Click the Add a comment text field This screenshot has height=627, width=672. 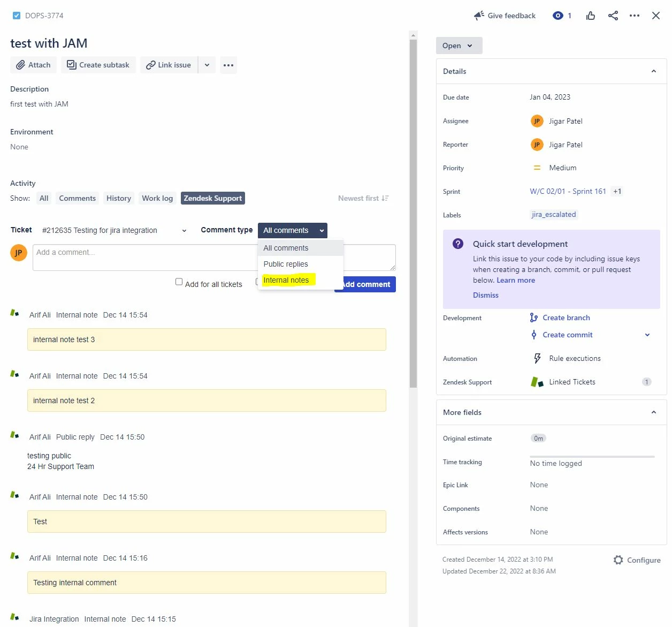click(214, 258)
